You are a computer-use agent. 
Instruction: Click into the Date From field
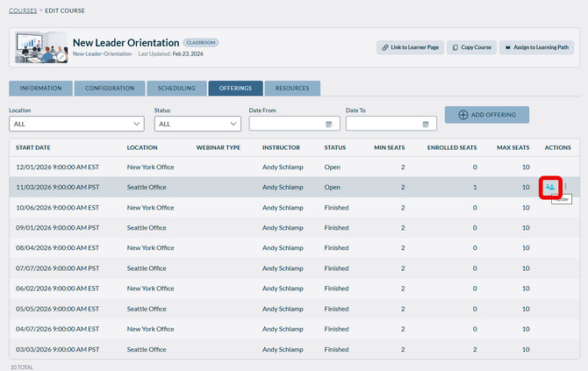(x=294, y=124)
